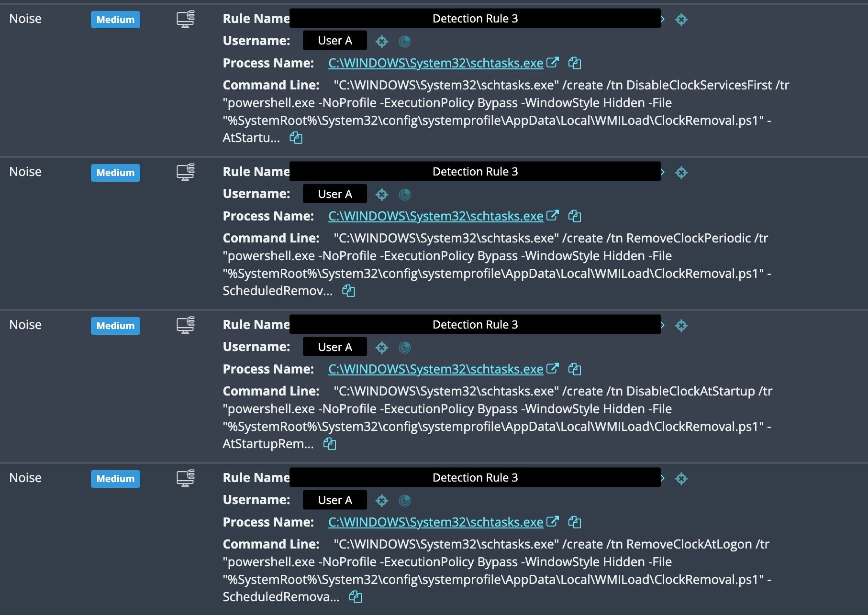Click radar icon beside User A in DisableClockServicesFirst alert
Screen dimensions: 868x615
point(405,42)
